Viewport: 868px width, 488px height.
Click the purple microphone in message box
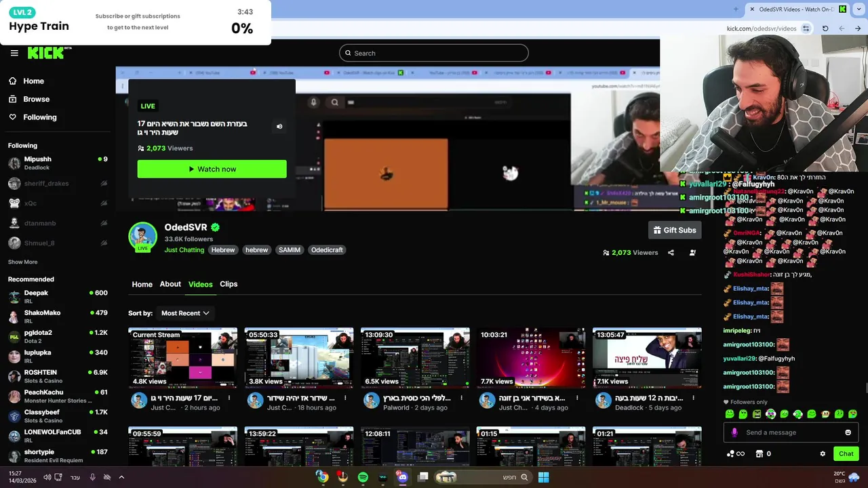[x=734, y=432]
